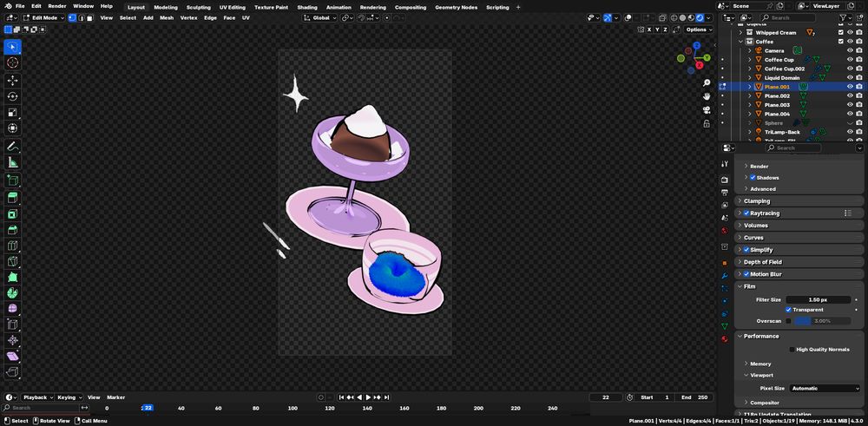
Task: Select the Measure tool
Action: click(12, 162)
